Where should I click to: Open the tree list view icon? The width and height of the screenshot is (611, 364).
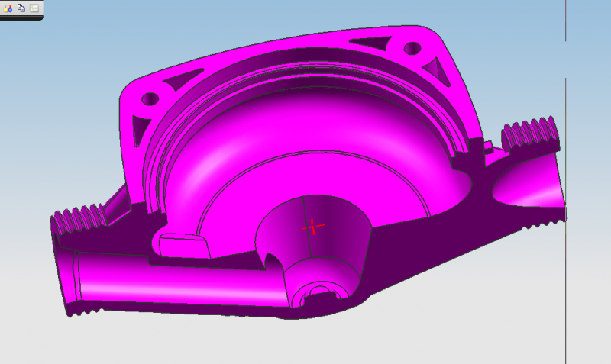34,8
